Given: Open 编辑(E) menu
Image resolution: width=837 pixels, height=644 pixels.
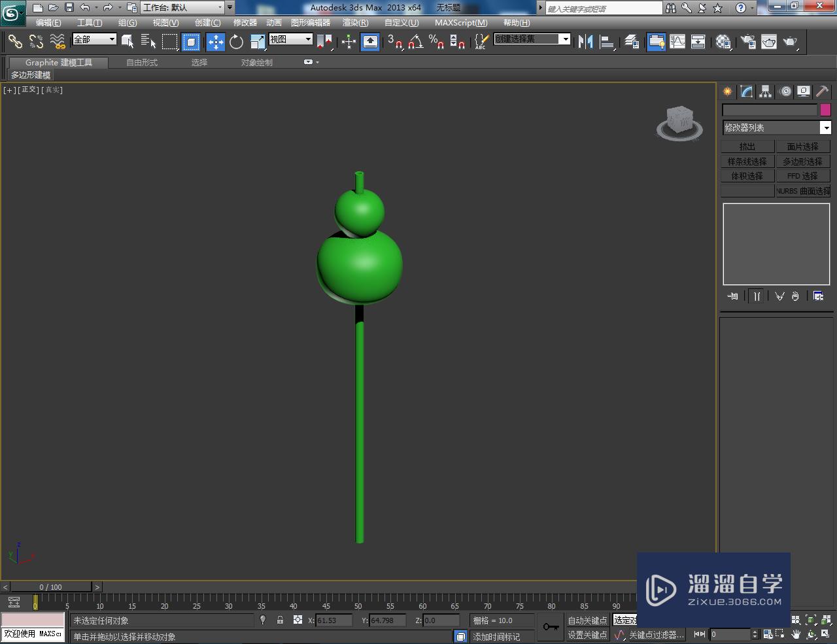Looking at the screenshot, I should click(x=48, y=23).
